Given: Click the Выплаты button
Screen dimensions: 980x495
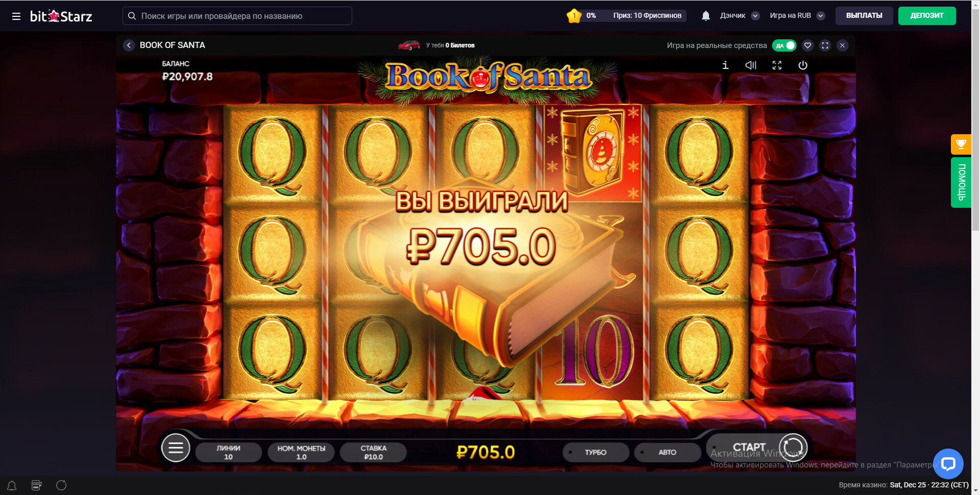Looking at the screenshot, I should [864, 16].
